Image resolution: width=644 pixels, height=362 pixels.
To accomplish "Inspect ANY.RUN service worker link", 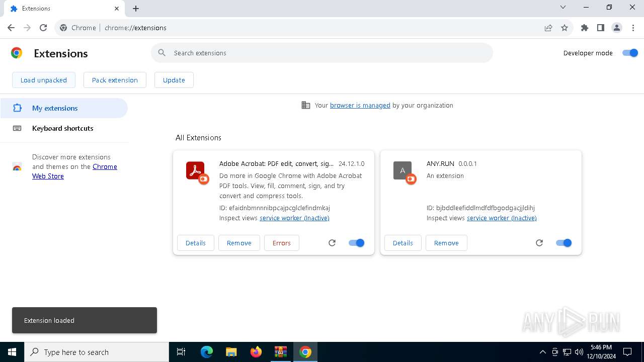I will click(x=502, y=218).
